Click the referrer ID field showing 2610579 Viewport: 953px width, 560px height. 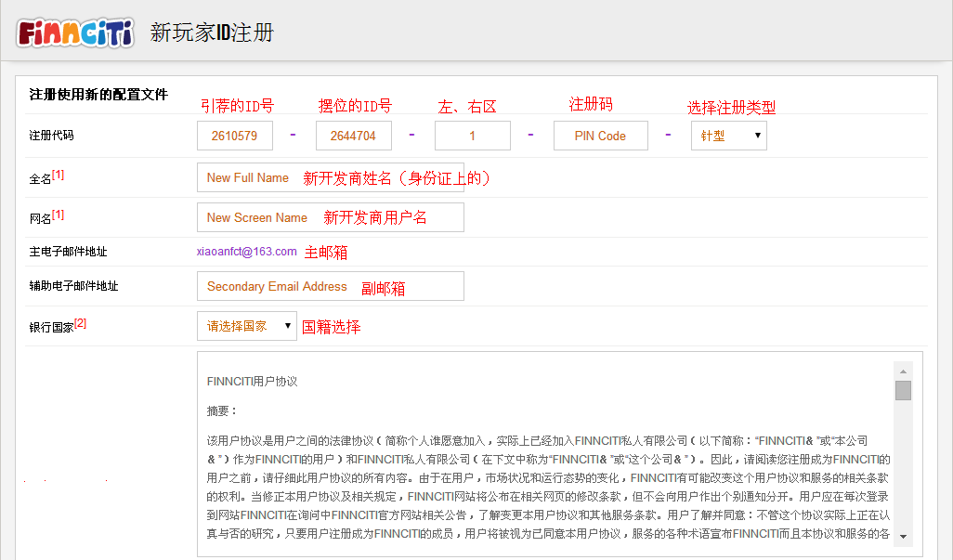235,136
